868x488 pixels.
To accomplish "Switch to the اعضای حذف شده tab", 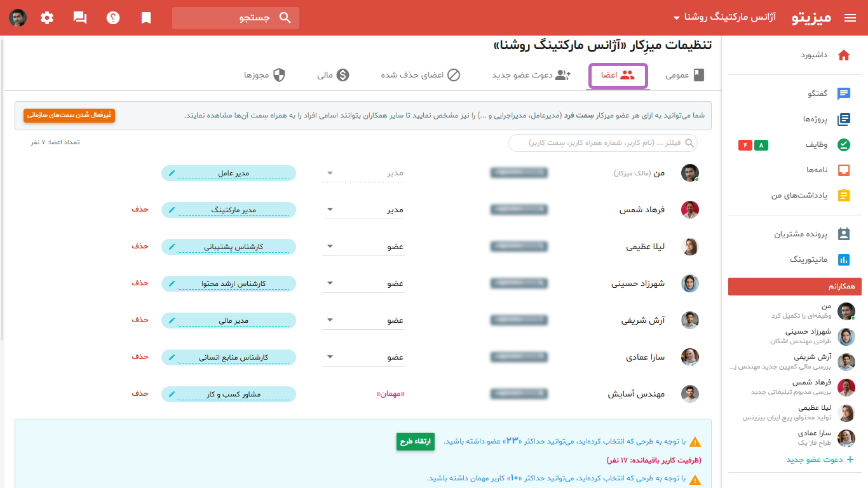I will click(421, 76).
